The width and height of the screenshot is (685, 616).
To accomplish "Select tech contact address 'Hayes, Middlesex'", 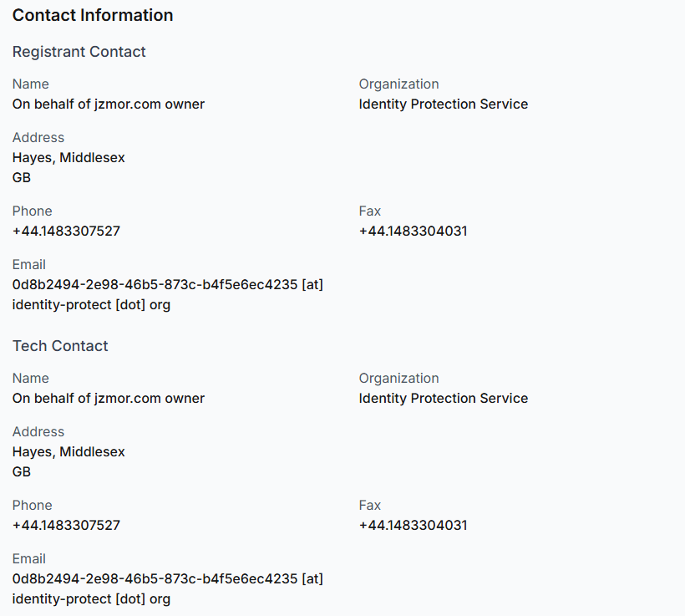I will [x=68, y=451].
